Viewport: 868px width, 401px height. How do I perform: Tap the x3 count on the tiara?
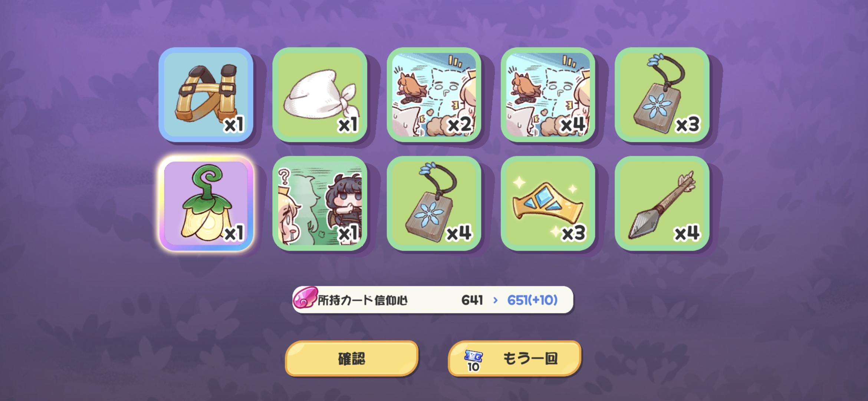(573, 234)
